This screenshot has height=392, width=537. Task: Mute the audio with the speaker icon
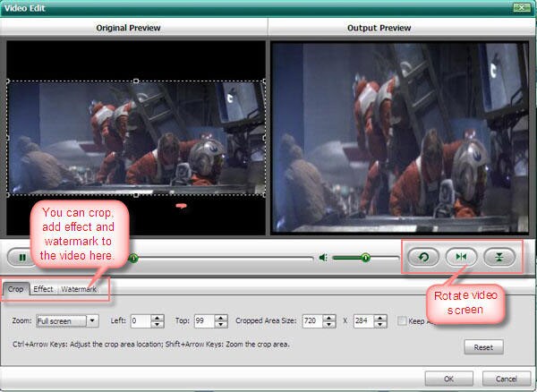(323, 257)
